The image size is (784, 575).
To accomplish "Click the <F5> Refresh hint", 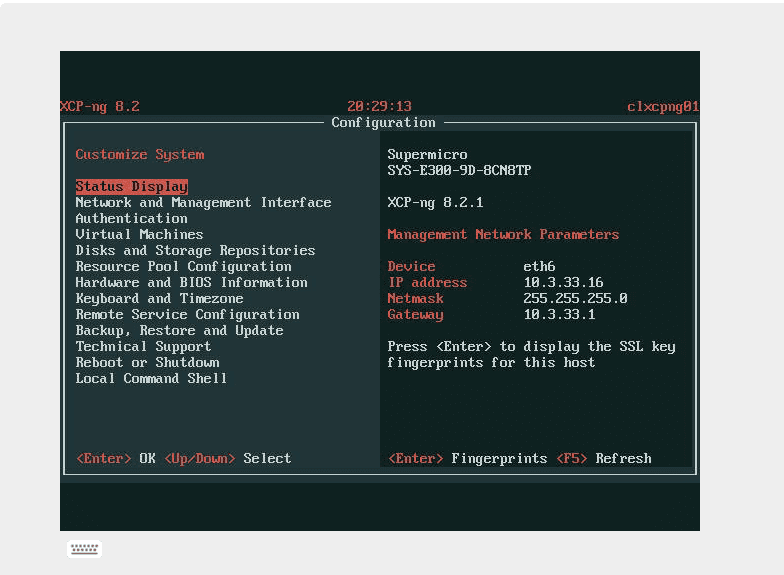I will click(x=604, y=458).
